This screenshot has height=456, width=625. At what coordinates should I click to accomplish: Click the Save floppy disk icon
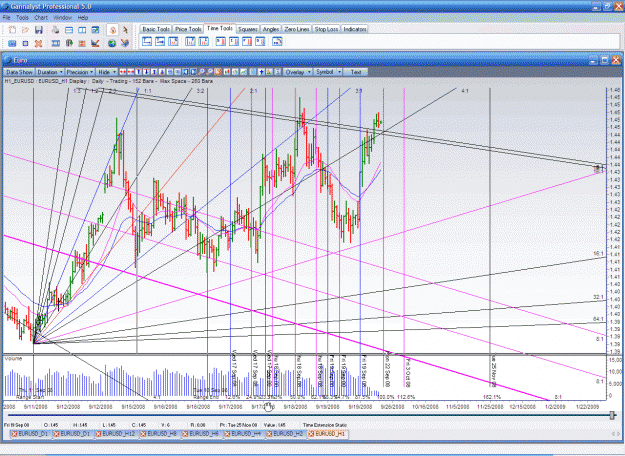[39, 30]
